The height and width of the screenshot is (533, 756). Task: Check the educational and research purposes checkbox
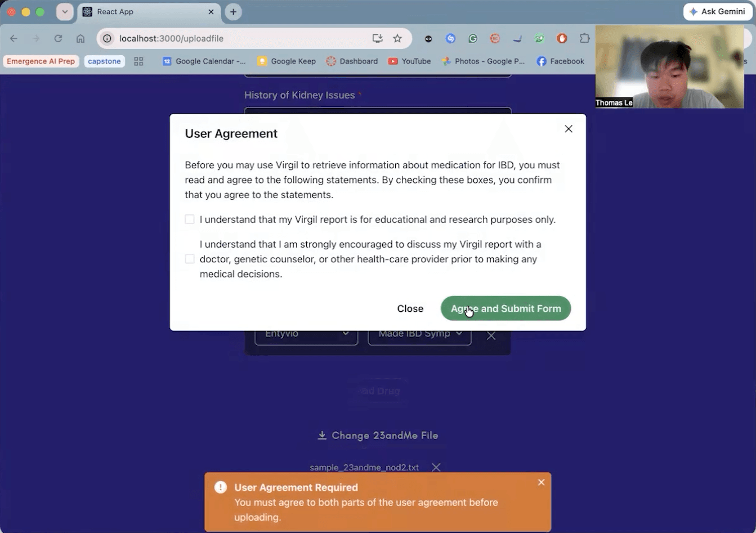click(190, 220)
